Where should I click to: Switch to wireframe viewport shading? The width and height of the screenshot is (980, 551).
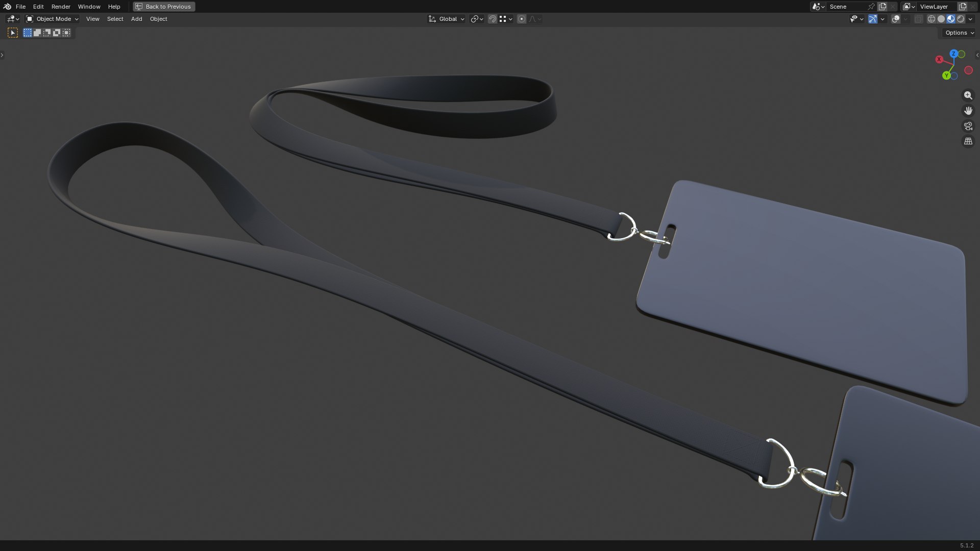click(932, 19)
